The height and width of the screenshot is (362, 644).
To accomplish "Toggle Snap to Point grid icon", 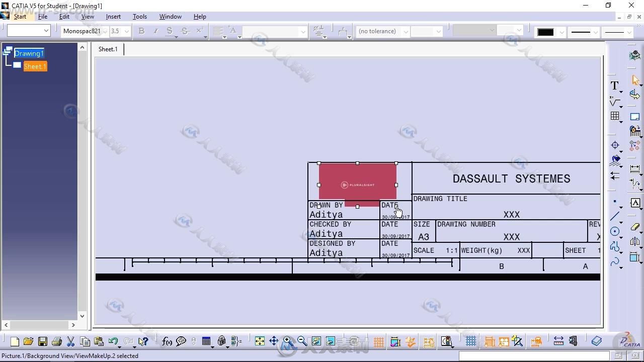I will (x=378, y=342).
